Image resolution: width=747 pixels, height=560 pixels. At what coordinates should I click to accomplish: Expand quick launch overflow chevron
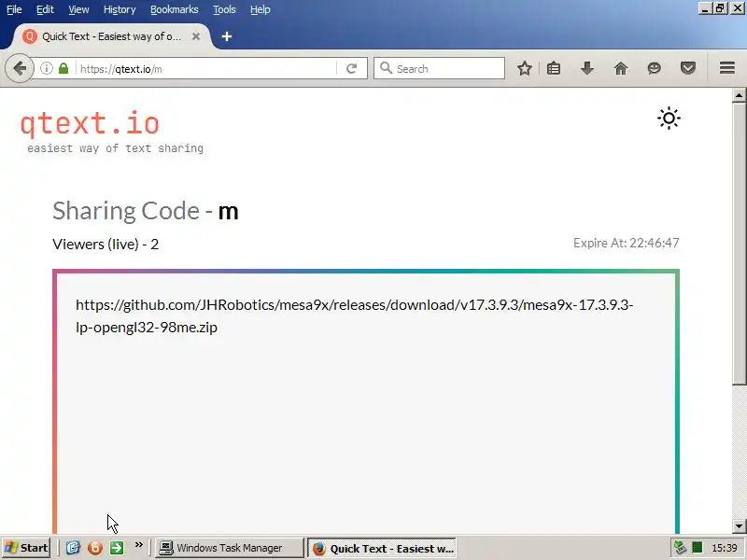138,545
